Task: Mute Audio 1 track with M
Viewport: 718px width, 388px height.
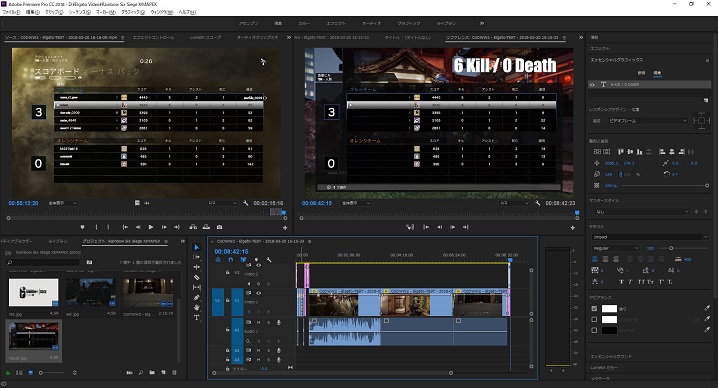Action: 258,323
